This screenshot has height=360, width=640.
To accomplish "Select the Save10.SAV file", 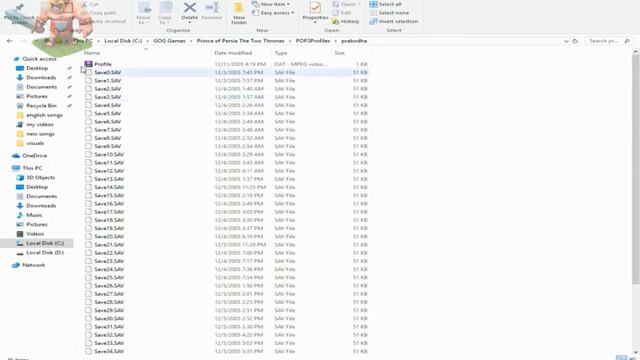I will tap(227, 154).
